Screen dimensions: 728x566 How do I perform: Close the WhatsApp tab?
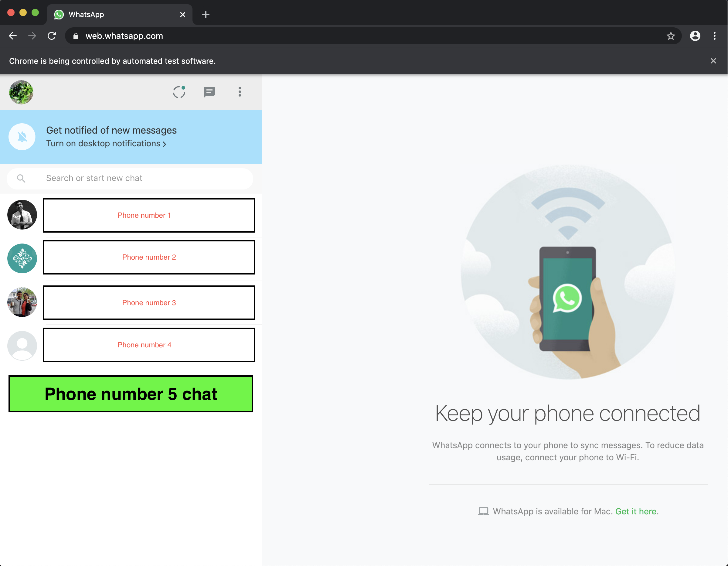click(183, 15)
